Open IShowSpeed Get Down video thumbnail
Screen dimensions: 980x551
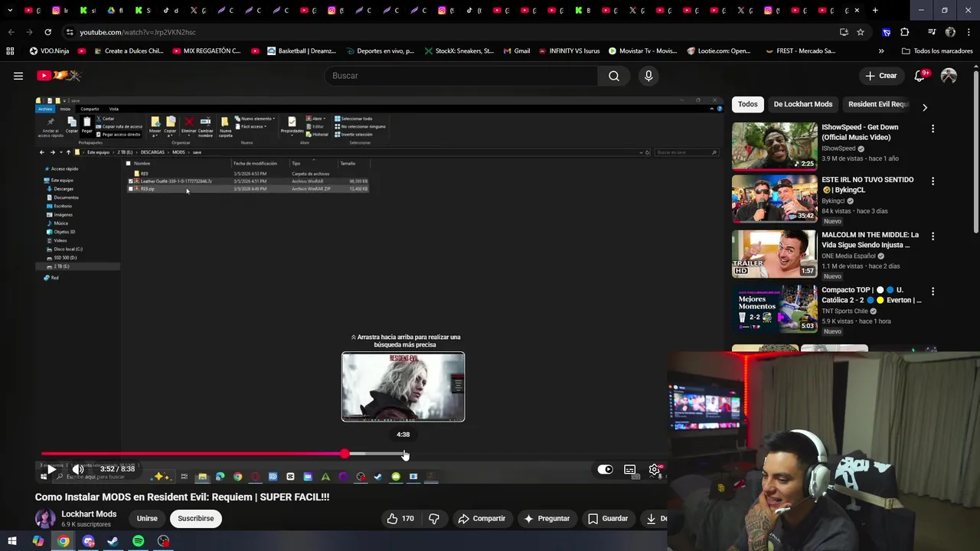click(x=775, y=146)
